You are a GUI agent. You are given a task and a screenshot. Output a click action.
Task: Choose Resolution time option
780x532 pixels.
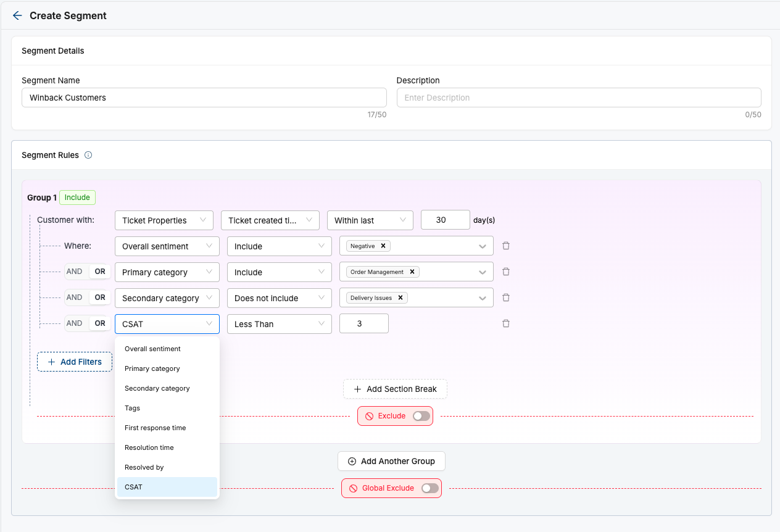coord(167,447)
